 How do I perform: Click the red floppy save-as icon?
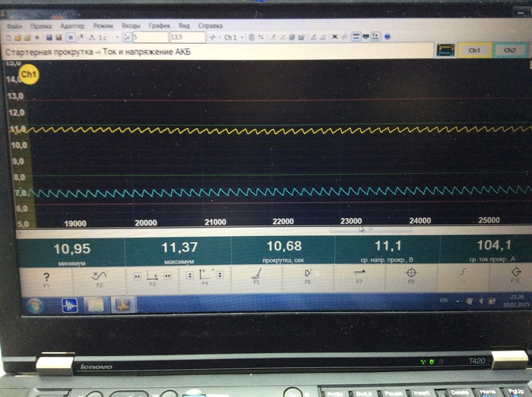[x=59, y=38]
